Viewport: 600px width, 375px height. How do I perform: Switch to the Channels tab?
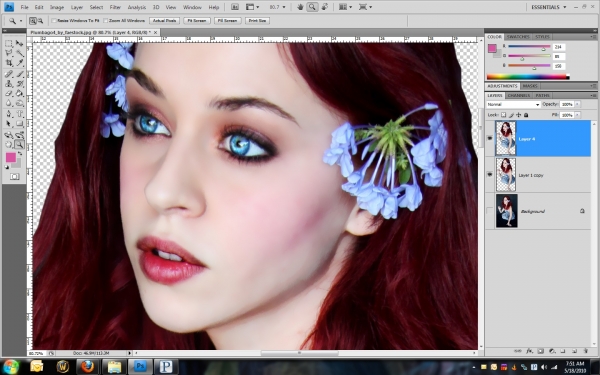click(x=519, y=95)
